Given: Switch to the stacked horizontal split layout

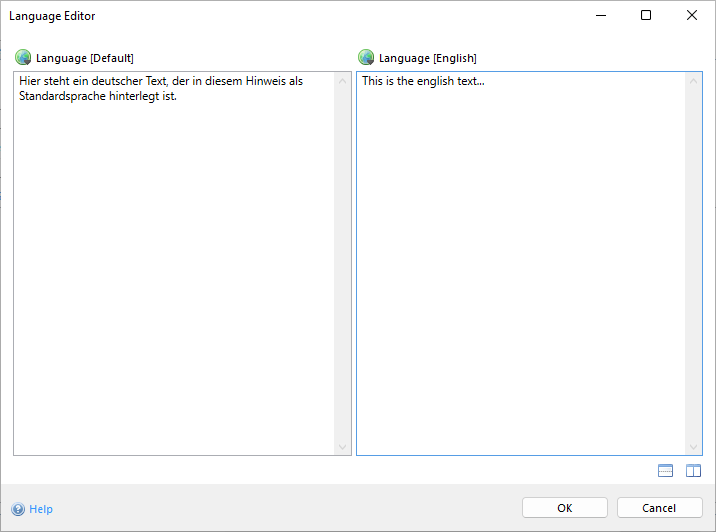Looking at the screenshot, I should (x=666, y=471).
